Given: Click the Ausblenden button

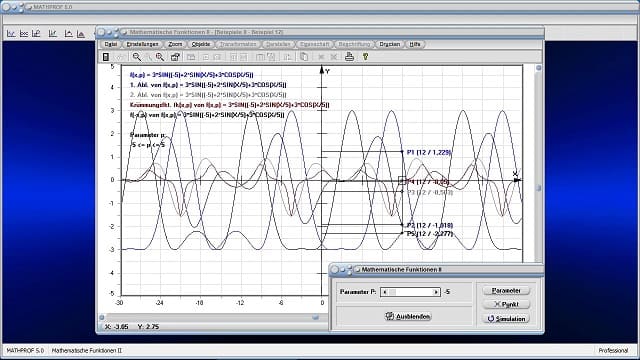Looking at the screenshot, I should (x=408, y=316).
